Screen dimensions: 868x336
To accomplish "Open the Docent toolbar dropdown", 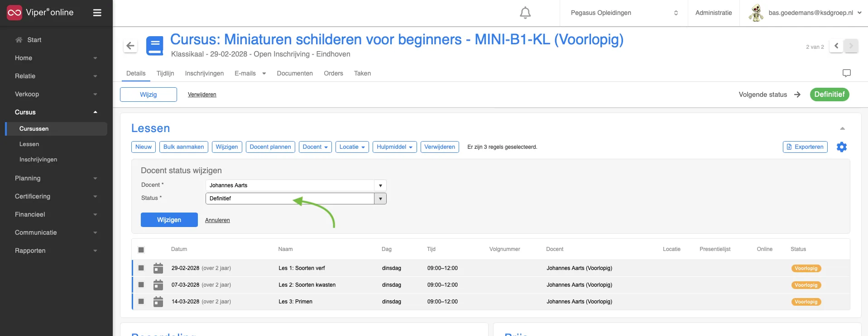I will tap(315, 147).
